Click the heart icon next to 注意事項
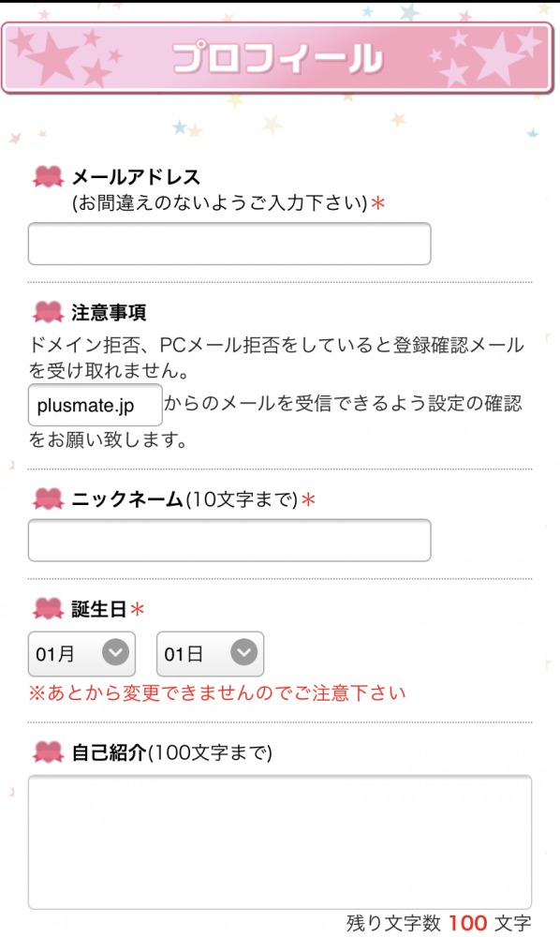The height and width of the screenshot is (937, 560). click(x=48, y=312)
